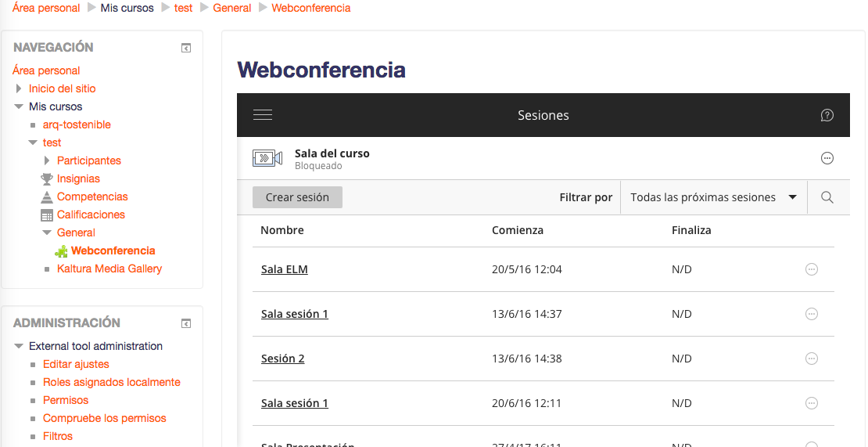Click the Sala del curso video icon

pyautogui.click(x=267, y=158)
